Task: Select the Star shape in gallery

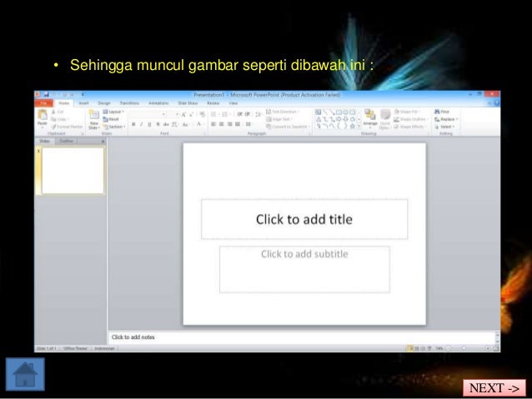Action: pyautogui.click(x=352, y=127)
